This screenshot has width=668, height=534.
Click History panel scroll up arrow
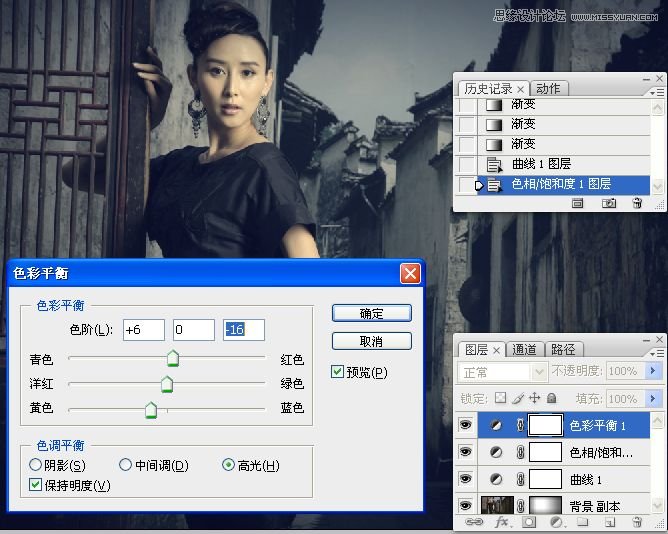click(657, 107)
